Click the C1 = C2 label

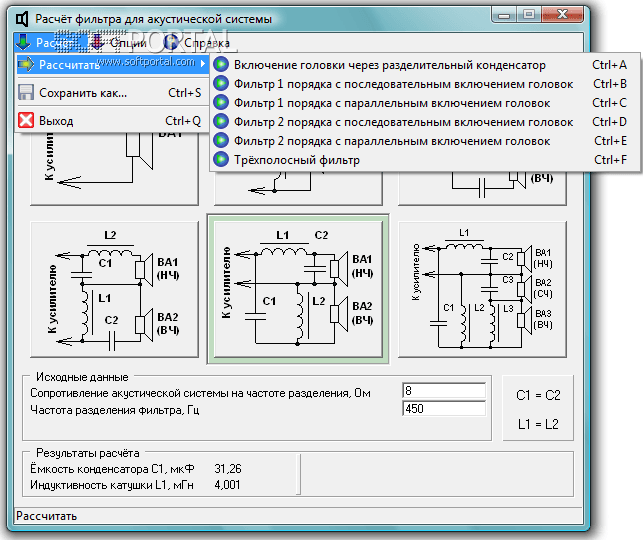click(x=538, y=395)
